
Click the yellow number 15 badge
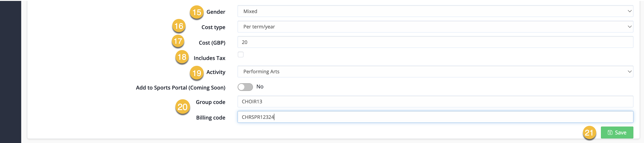click(197, 12)
